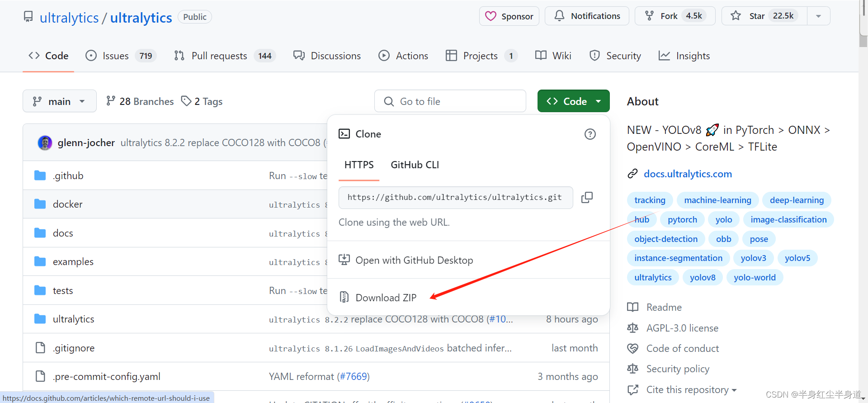Open the Security tab
Viewport: 868px width, 403px height.
(615, 56)
